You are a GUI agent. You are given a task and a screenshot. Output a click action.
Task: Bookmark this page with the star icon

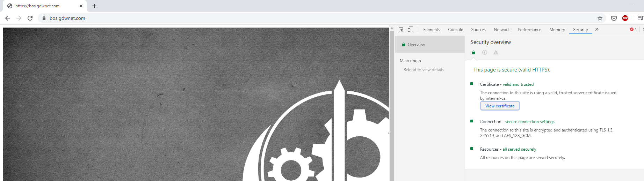[600, 18]
